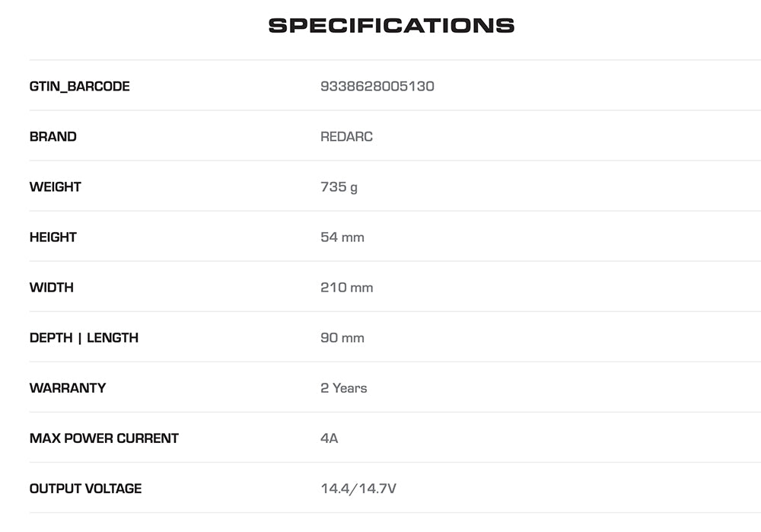Select the 210 mm width value
The height and width of the screenshot is (532, 761).
pyautogui.click(x=346, y=288)
